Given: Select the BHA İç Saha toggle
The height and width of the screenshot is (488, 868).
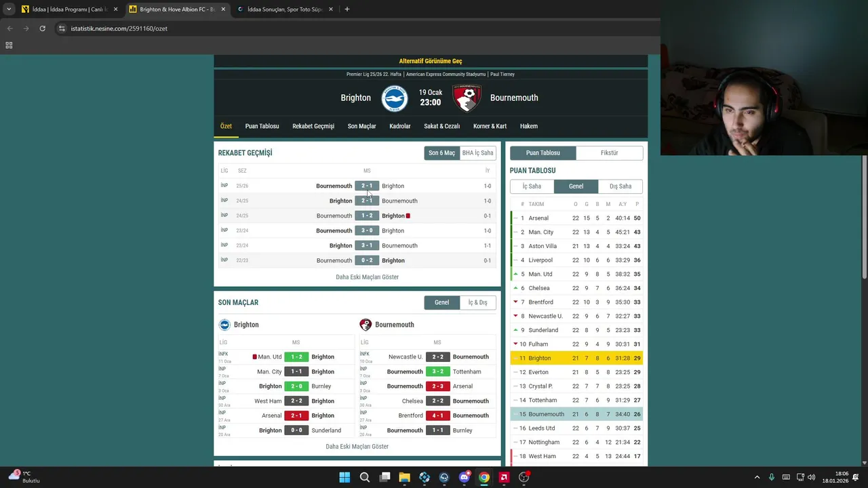Looking at the screenshot, I should [x=477, y=153].
